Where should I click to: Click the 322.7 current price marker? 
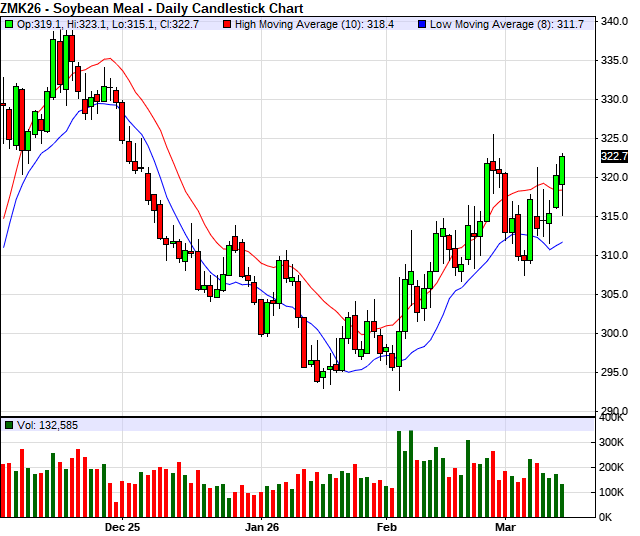pyautogui.click(x=614, y=156)
